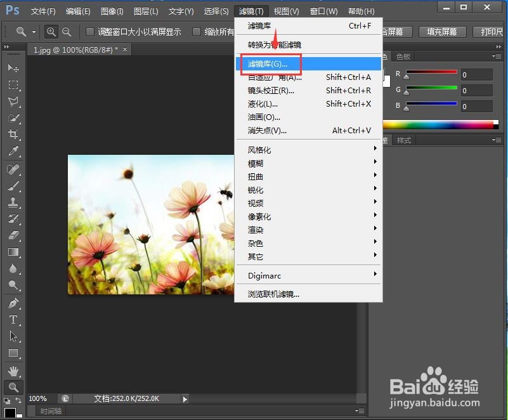Viewport: 508px width, 420px height.
Task: Switch to the 色板 swatches tab
Action: (x=403, y=56)
